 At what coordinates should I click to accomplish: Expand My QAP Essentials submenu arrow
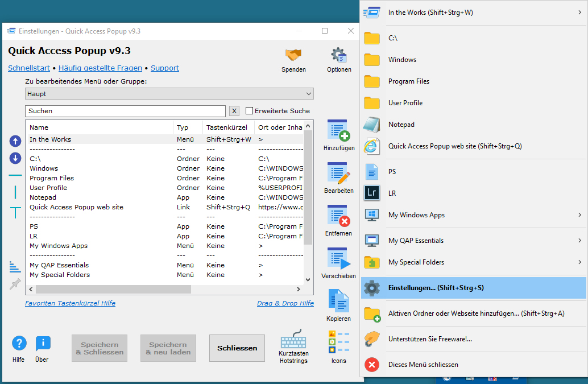pyautogui.click(x=579, y=241)
